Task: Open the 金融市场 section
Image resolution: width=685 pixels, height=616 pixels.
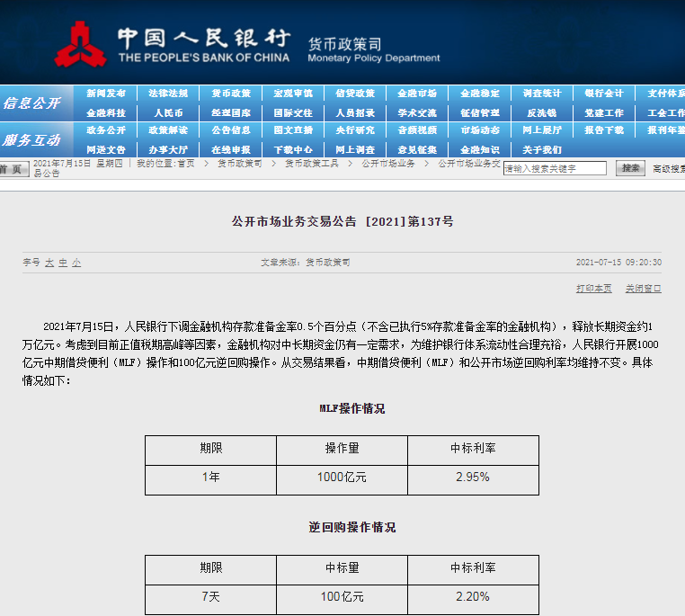Action: (417, 94)
